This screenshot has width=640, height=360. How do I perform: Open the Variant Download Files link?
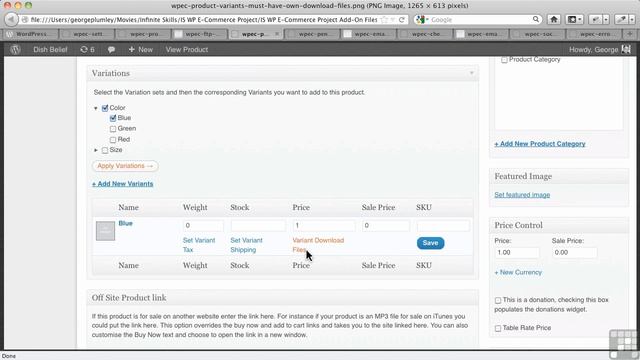pos(318,245)
